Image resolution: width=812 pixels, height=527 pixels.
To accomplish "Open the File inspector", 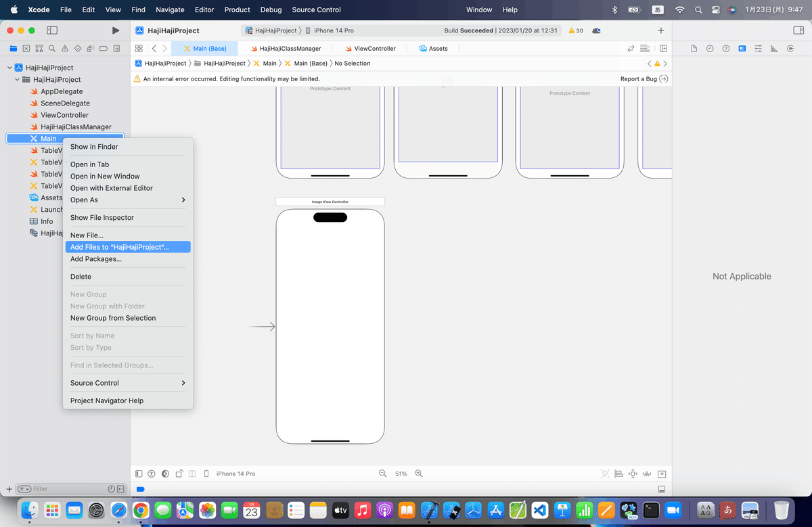I will click(x=694, y=49).
